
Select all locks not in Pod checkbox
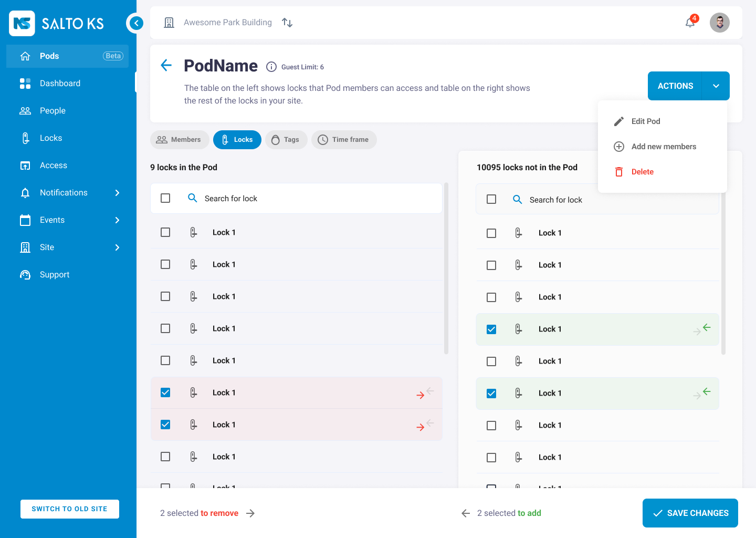(491, 200)
